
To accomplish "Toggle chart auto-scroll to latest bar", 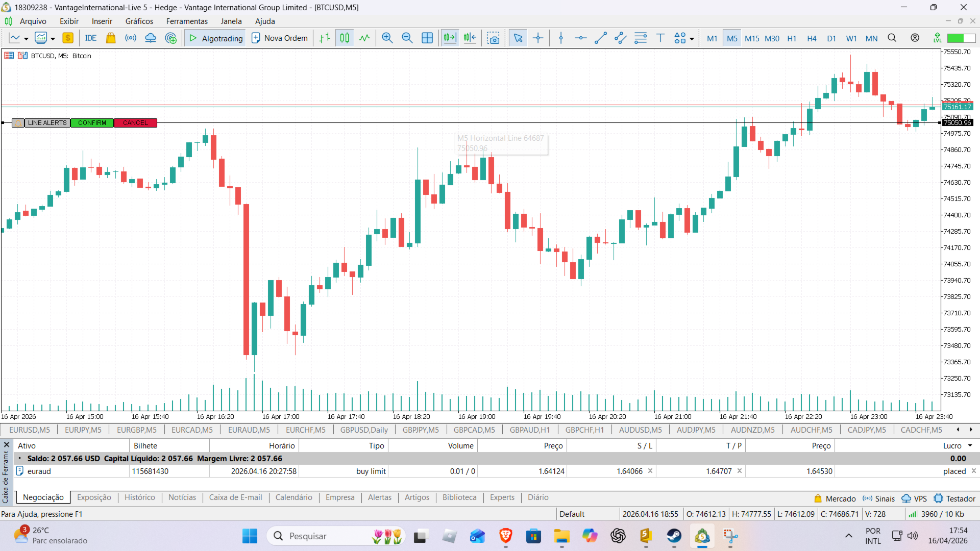I will (450, 38).
